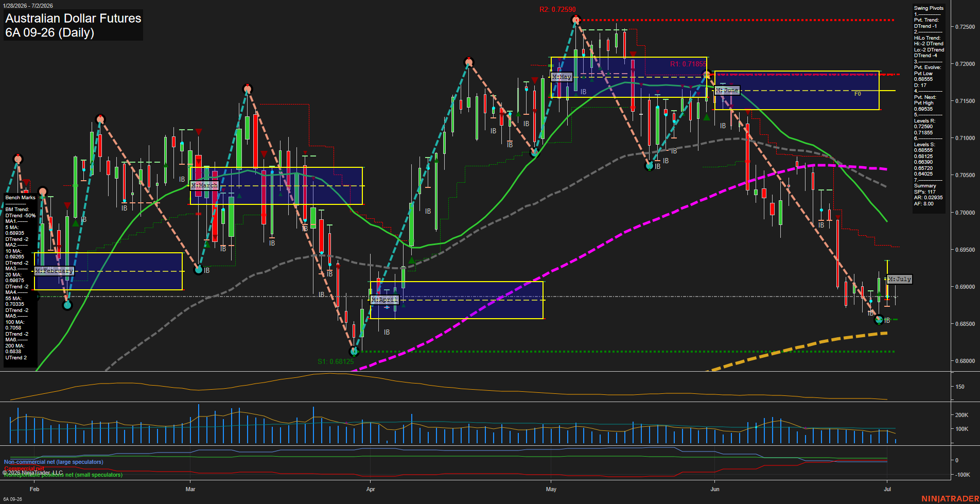980x504 pixels.
Task: Click the May label on time axis
Action: pos(551,489)
